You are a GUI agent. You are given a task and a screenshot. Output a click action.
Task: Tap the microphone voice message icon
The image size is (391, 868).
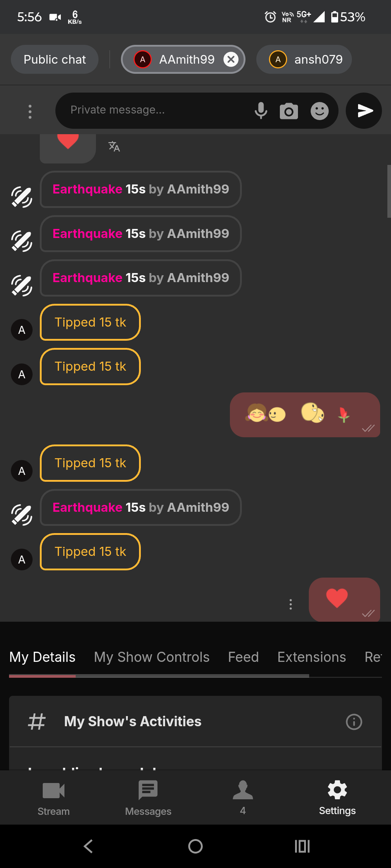(x=261, y=111)
